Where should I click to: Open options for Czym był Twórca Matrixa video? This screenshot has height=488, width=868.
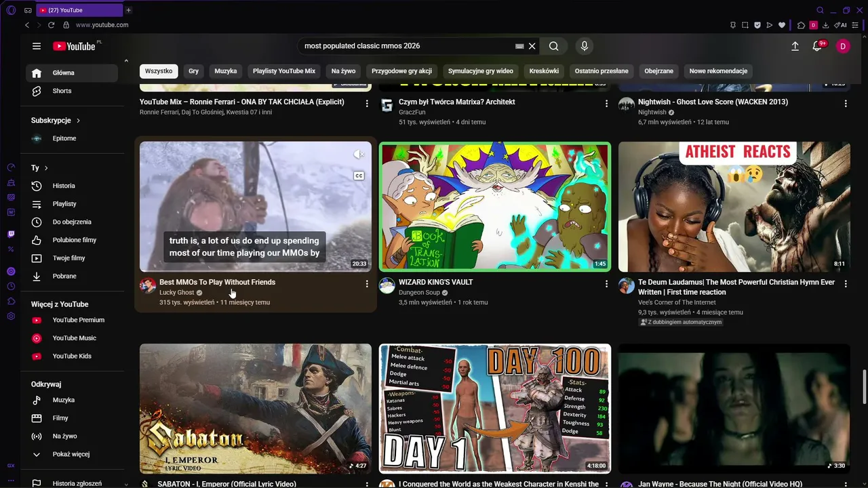click(606, 104)
